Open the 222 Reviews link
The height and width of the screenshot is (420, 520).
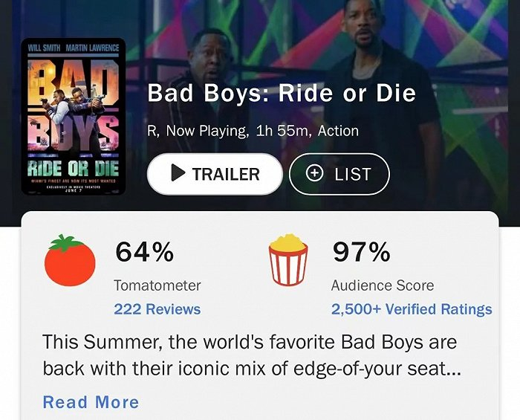(157, 309)
